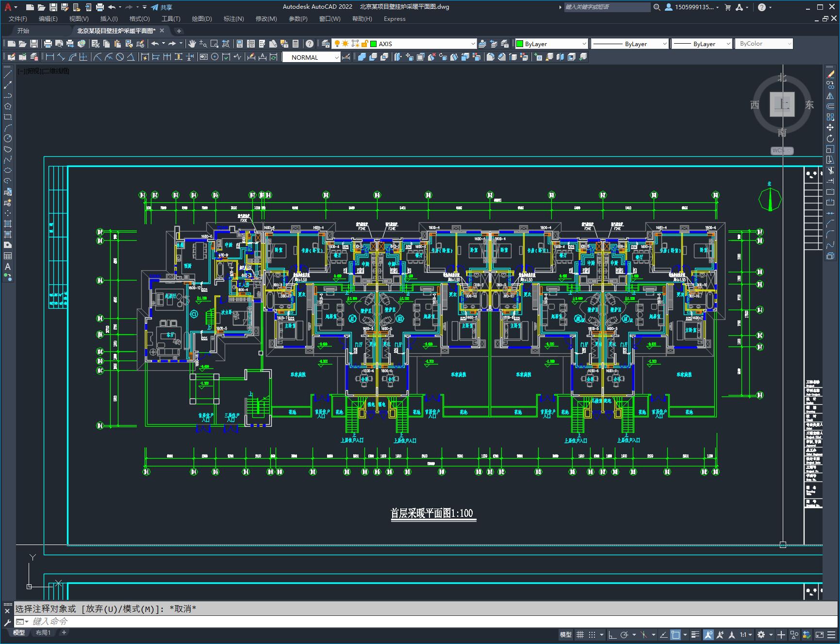The height and width of the screenshot is (644, 840).
Task: Click the Erase tool in modify toolbar
Action: (830, 74)
